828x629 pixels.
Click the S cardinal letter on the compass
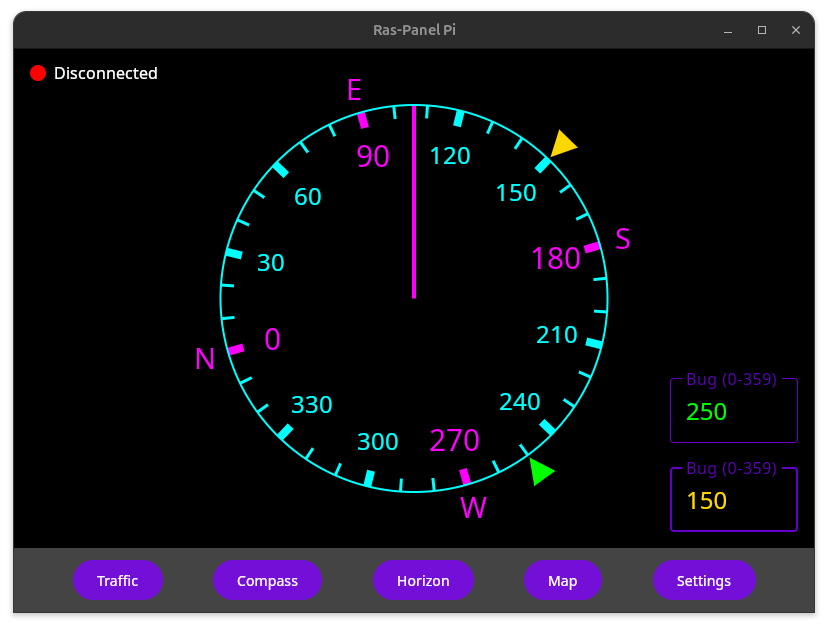(x=622, y=240)
